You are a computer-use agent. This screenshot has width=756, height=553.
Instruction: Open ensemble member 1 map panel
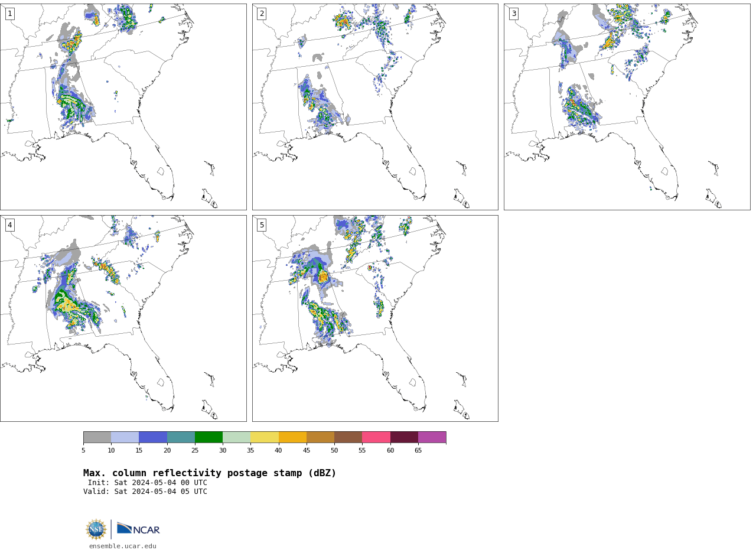tap(123, 106)
